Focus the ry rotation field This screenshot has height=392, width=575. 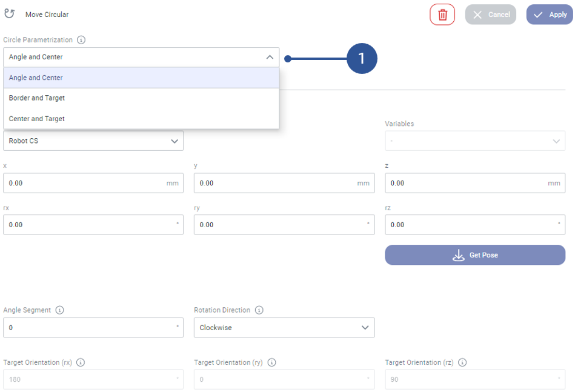pos(284,225)
